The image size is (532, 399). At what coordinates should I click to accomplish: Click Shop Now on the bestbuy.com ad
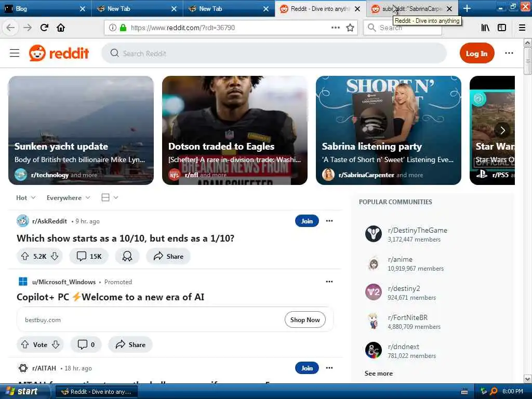[305, 320]
